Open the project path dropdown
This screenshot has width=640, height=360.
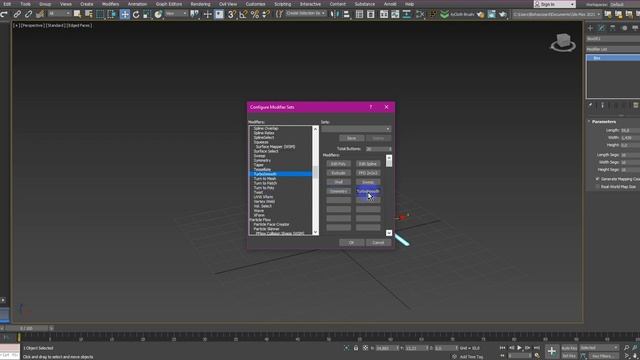pyautogui.click(x=556, y=14)
